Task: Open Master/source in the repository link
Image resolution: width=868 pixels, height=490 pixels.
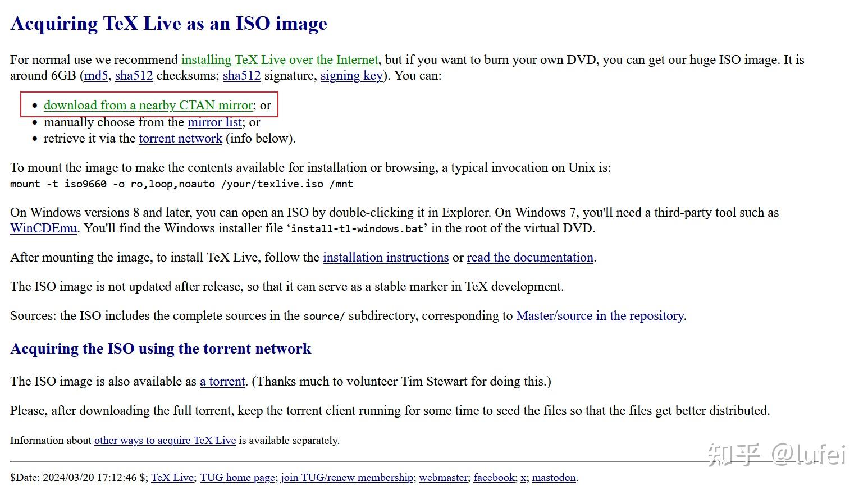Action: tap(600, 316)
